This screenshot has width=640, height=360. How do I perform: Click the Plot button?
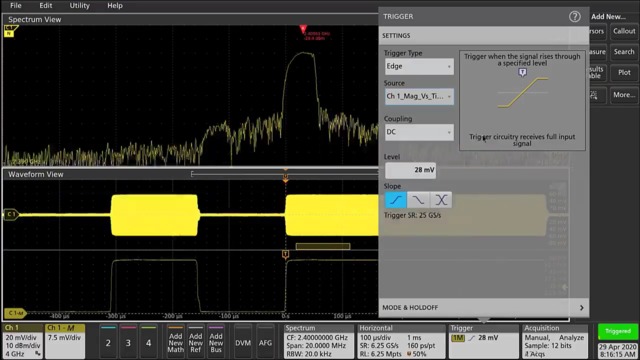624,73
